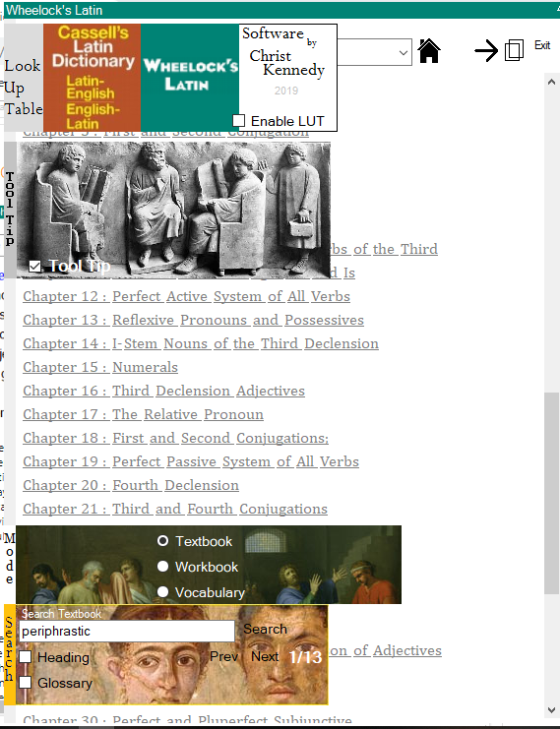The width and height of the screenshot is (560, 729).
Task: Expand the top combo box dropdown
Action: coord(404,52)
